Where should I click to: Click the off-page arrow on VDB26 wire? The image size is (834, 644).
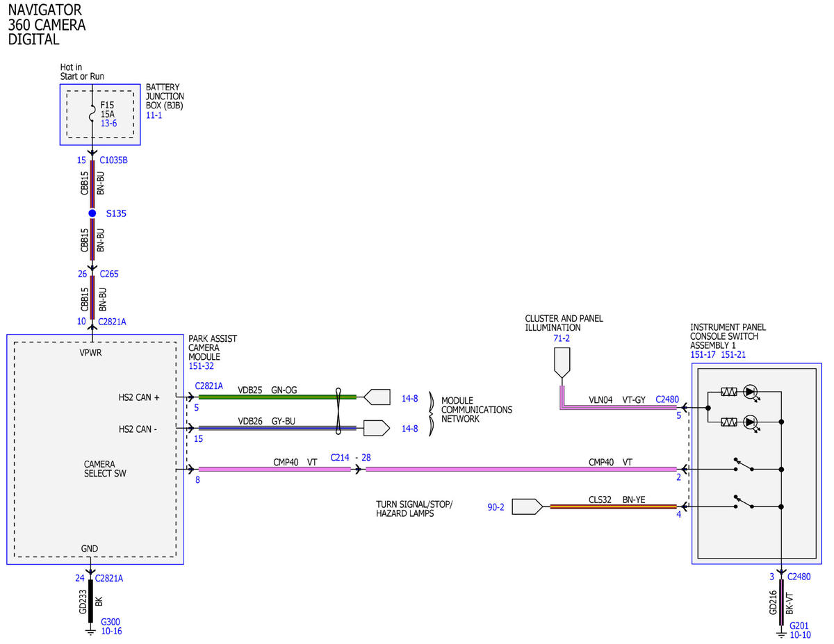click(377, 428)
